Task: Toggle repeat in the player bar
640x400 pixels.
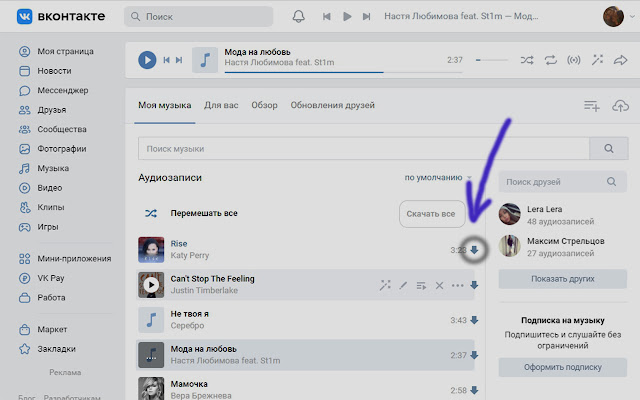Action: coord(551,60)
